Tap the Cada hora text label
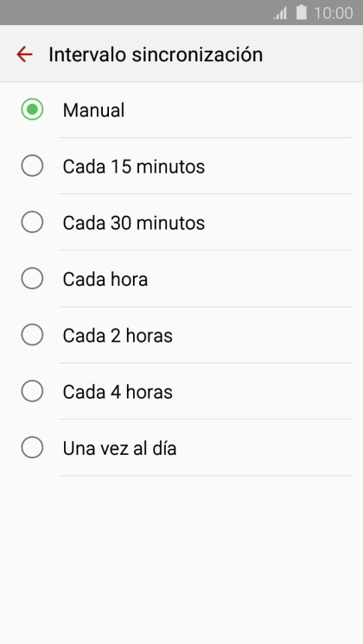Image resolution: width=363 pixels, height=644 pixels. click(x=105, y=280)
